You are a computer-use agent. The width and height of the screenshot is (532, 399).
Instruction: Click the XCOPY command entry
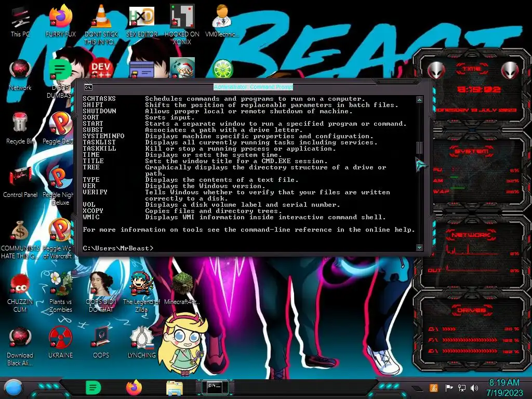point(93,210)
